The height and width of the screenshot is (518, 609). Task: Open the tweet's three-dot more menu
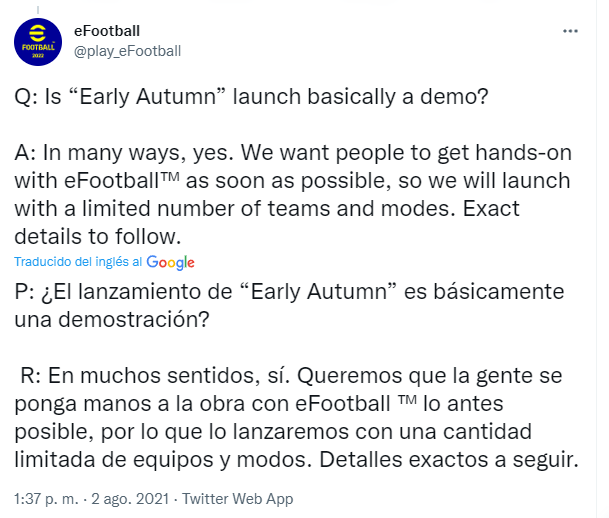coord(571,30)
